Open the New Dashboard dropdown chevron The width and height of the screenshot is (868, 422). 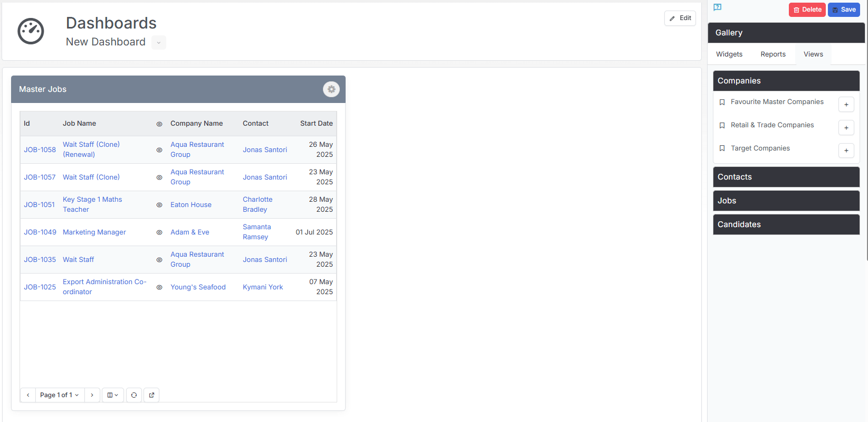tap(159, 43)
